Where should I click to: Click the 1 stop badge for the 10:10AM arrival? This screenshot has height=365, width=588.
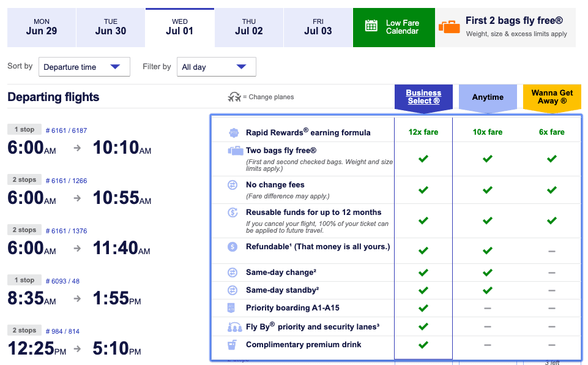(24, 129)
